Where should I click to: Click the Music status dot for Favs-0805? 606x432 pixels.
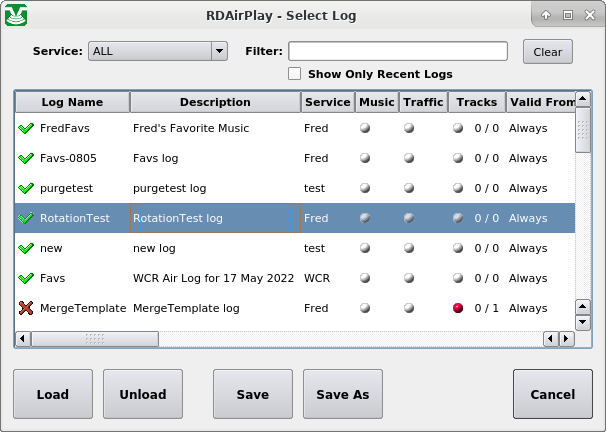(364, 158)
